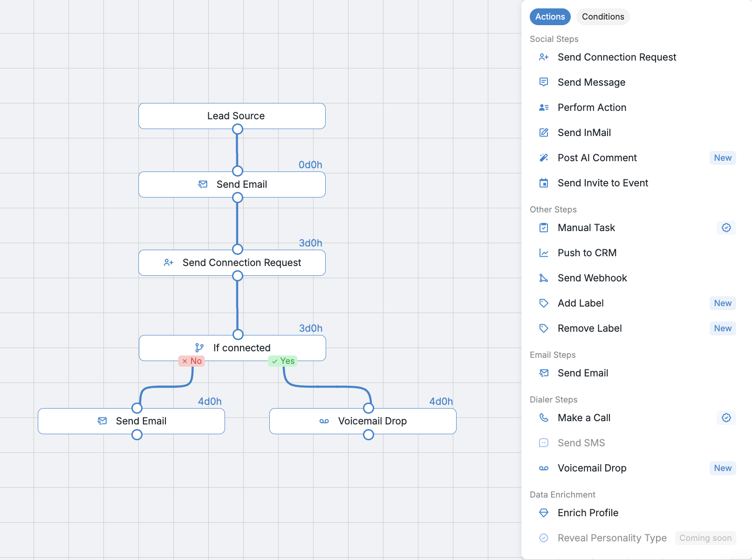Image resolution: width=752 pixels, height=560 pixels.
Task: Select the Actions tab
Action: 550,17
